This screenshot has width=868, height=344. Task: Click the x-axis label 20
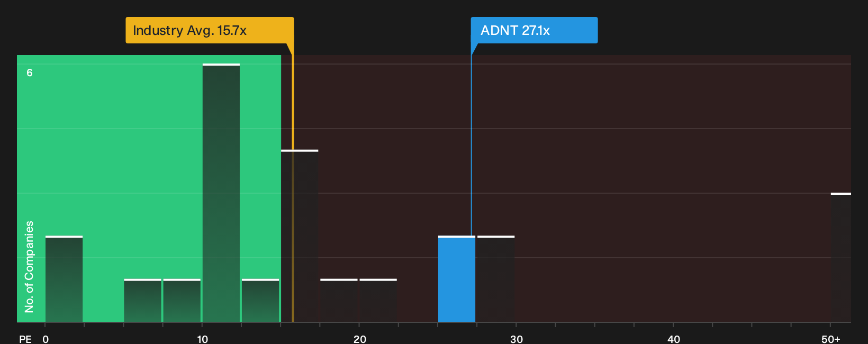click(x=360, y=339)
